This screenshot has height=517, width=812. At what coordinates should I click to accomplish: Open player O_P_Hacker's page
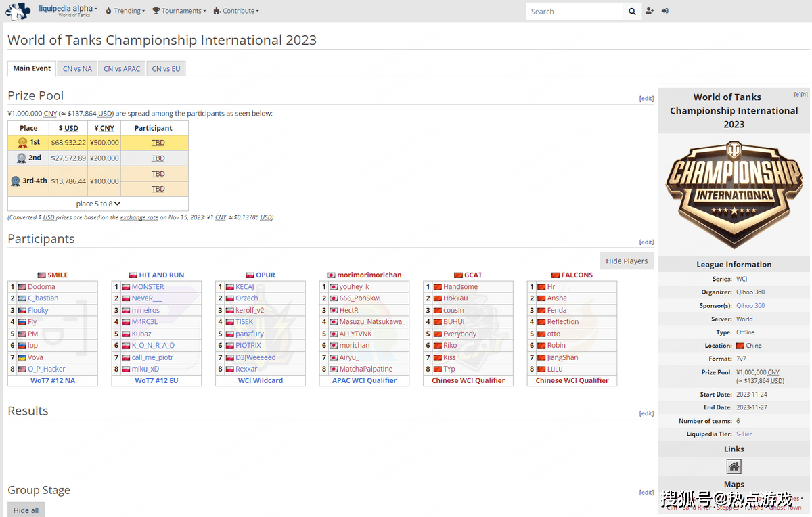click(47, 369)
